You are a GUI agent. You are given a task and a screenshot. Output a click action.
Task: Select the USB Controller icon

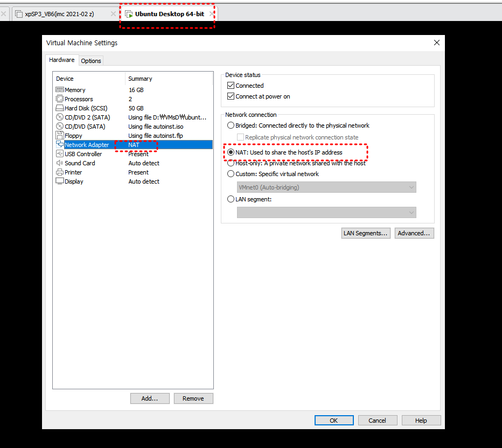[60, 154]
